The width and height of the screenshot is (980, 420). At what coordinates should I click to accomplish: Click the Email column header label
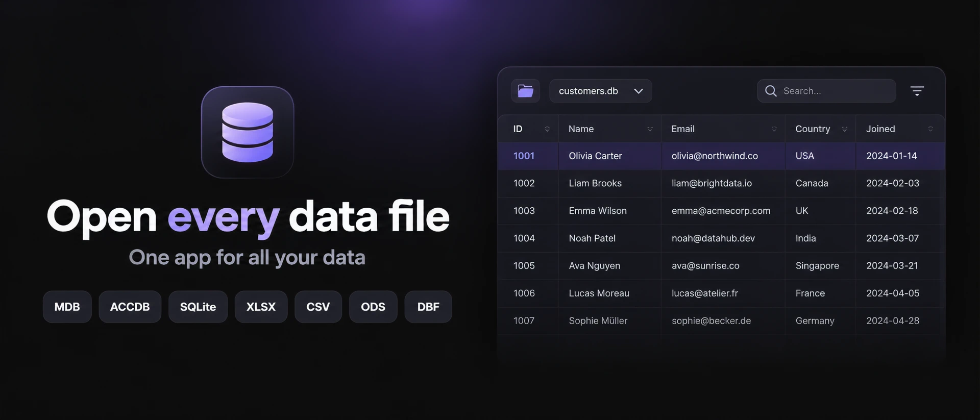pyautogui.click(x=683, y=129)
